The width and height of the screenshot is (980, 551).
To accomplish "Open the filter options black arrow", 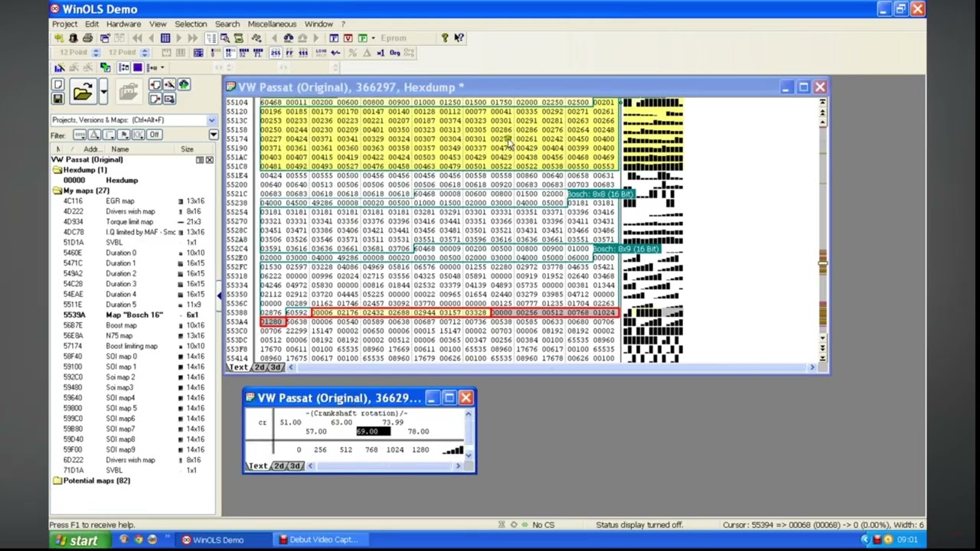I will point(214,135).
